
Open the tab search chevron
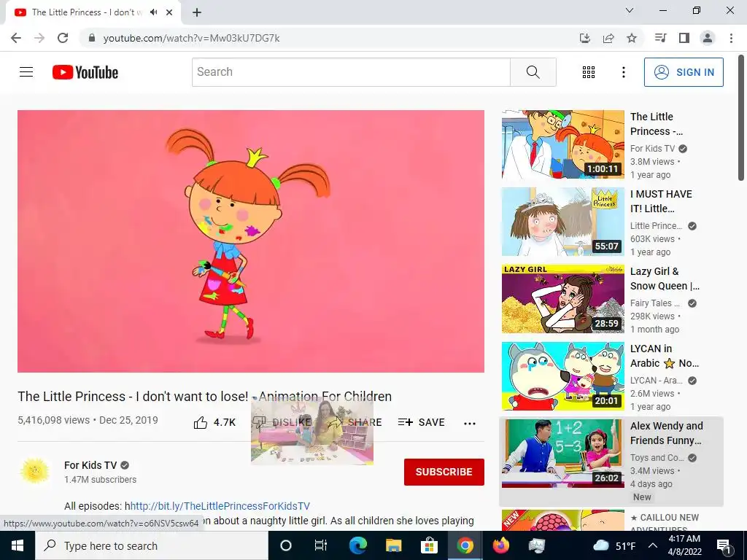(x=630, y=10)
